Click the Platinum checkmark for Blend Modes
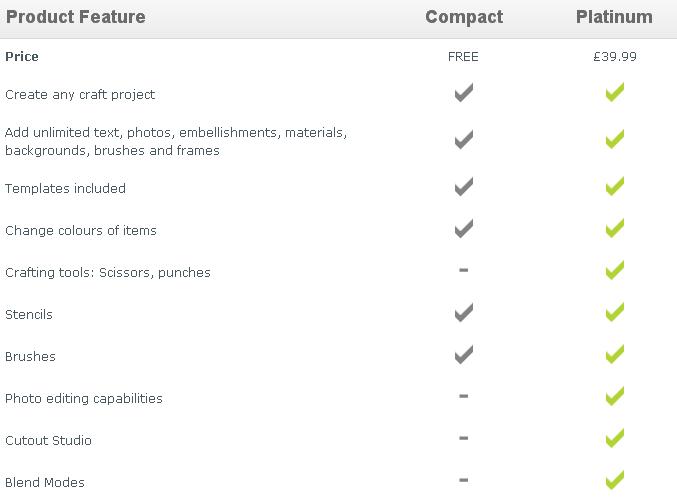 point(615,481)
